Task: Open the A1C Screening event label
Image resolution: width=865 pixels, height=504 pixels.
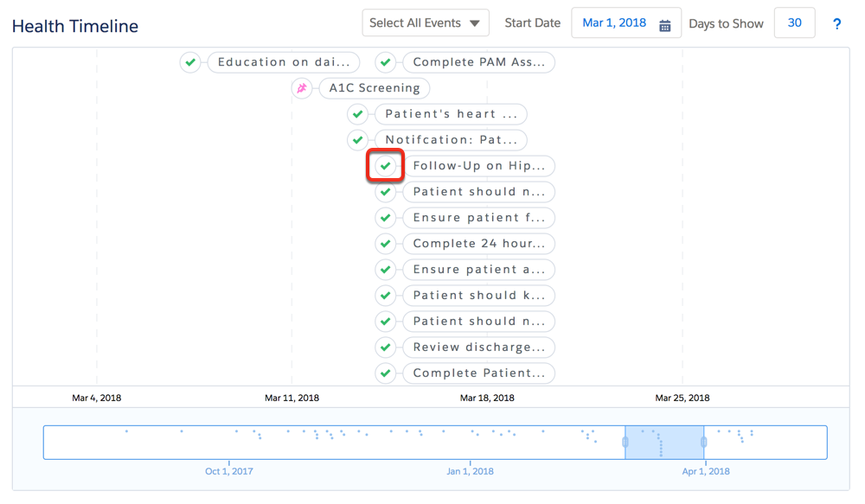Action: coord(375,88)
